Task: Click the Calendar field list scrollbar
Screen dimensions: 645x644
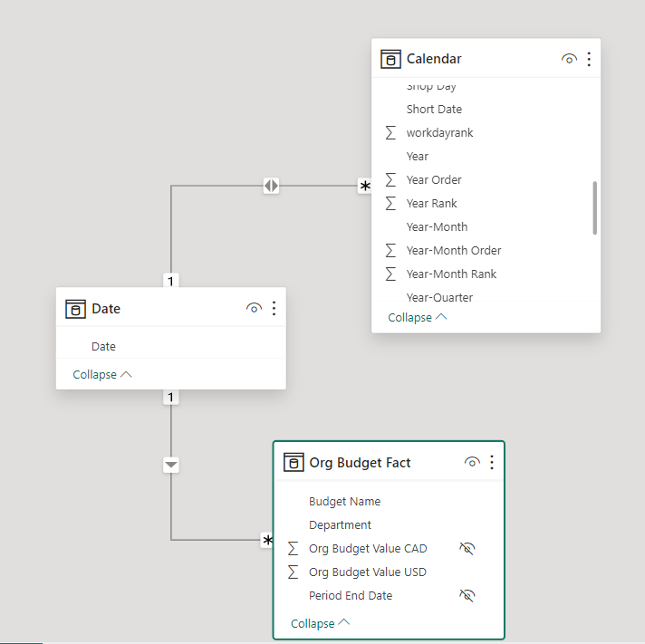Action: click(x=594, y=207)
